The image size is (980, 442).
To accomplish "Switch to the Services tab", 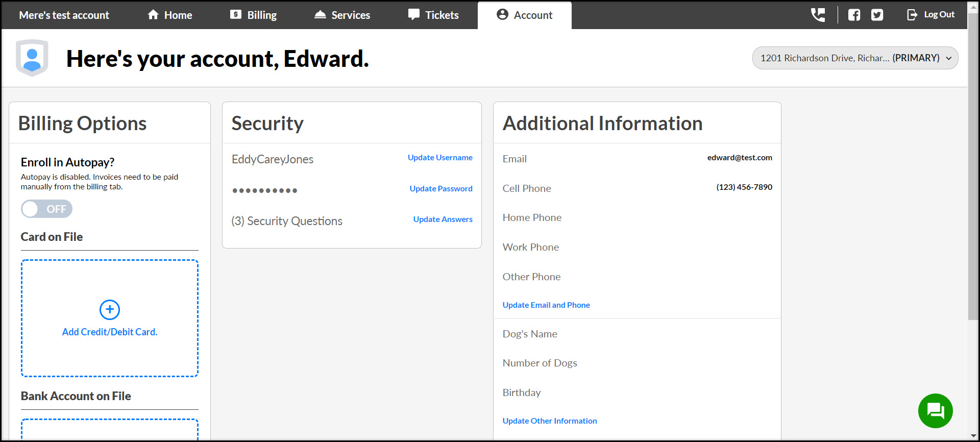I will [x=342, y=15].
